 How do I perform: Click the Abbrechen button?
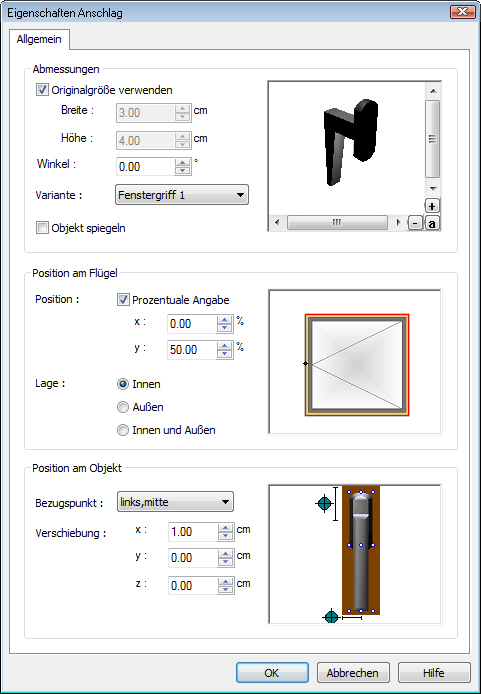tap(353, 673)
